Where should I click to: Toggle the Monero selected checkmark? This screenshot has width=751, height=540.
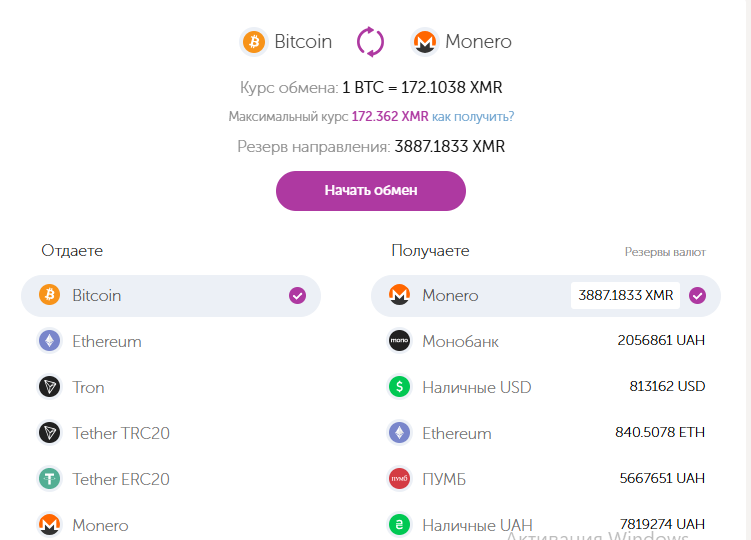pos(698,295)
